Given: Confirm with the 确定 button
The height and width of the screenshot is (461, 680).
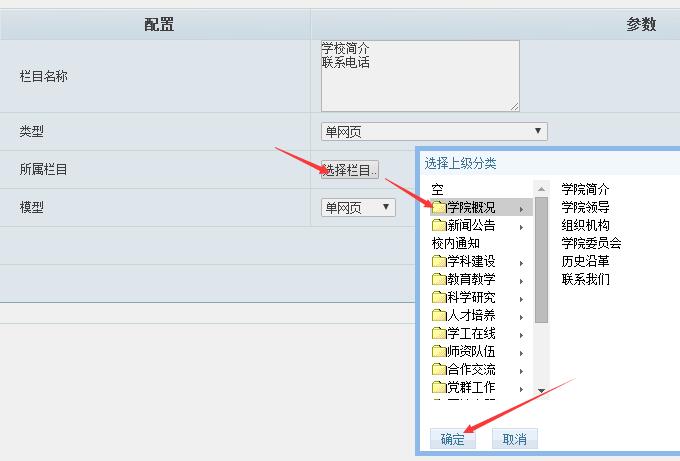Looking at the screenshot, I should (x=453, y=439).
